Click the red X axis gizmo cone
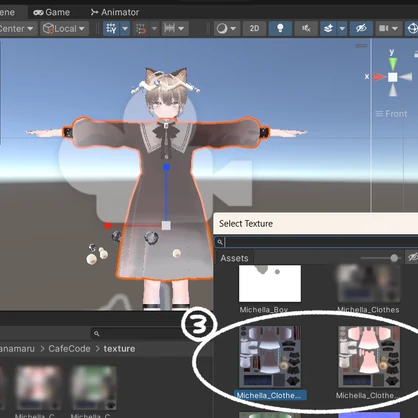Image resolution: width=418 pixels, height=418 pixels. pos(379,77)
